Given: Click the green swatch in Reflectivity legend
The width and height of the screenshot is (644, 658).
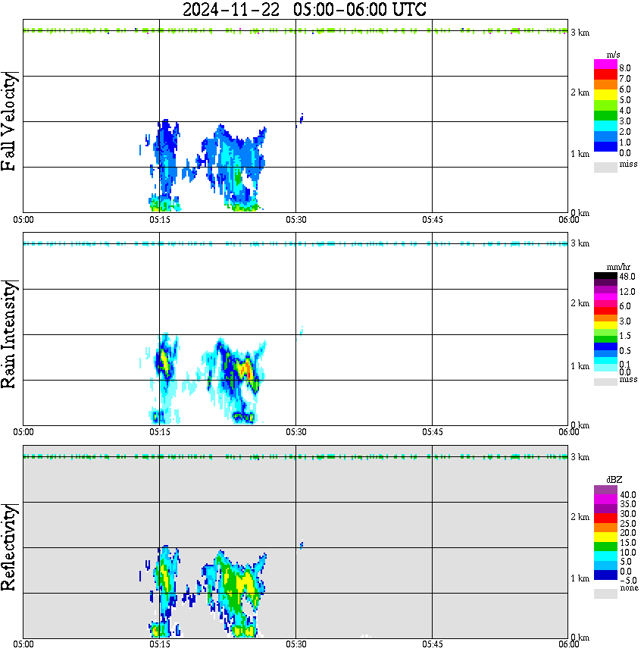Looking at the screenshot, I should 605,547.
